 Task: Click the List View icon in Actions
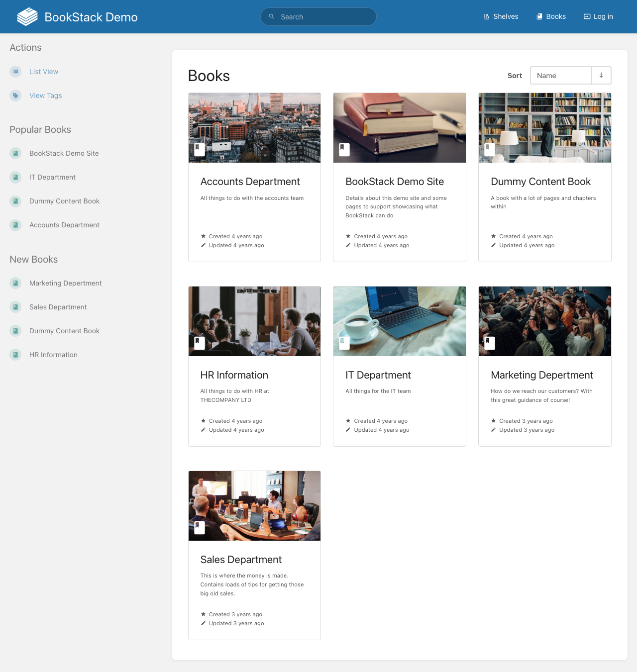tap(15, 72)
